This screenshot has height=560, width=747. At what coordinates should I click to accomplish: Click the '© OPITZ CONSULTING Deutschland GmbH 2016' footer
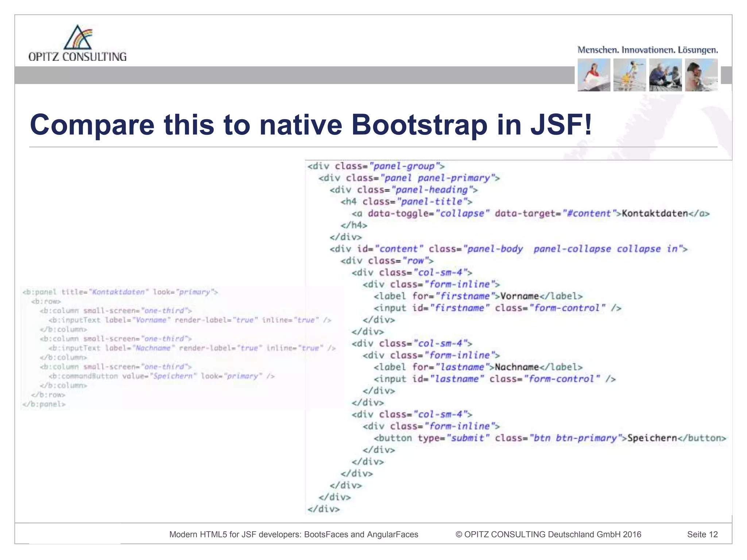coord(548,534)
